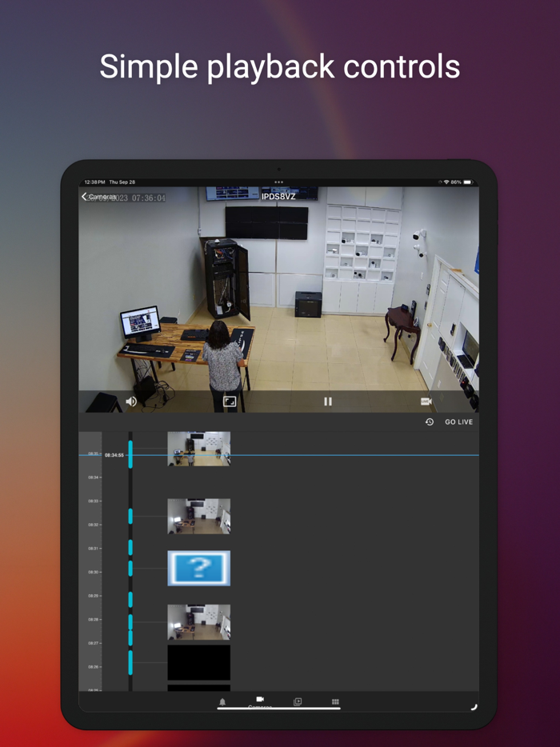Click the 08:33 time label
560x747 pixels.
(x=93, y=501)
